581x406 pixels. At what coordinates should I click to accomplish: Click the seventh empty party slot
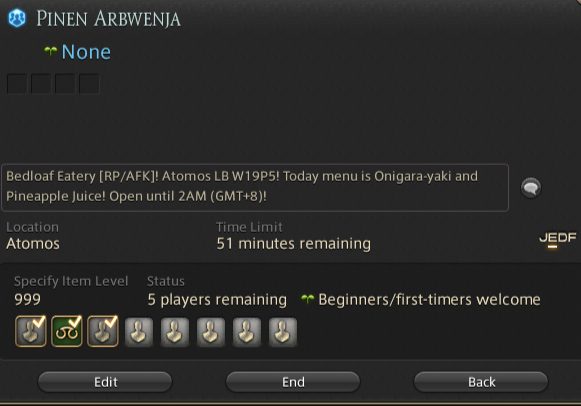tap(247, 332)
